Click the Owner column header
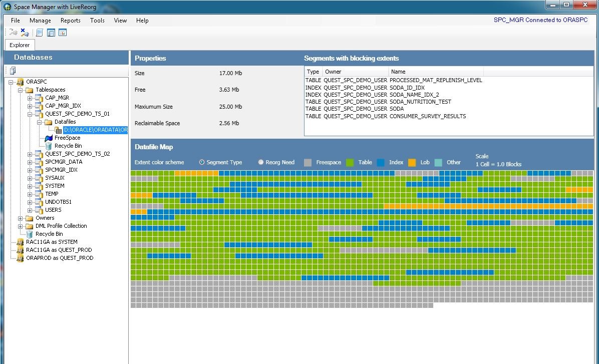Screen dimensions: 599x364 333,72
